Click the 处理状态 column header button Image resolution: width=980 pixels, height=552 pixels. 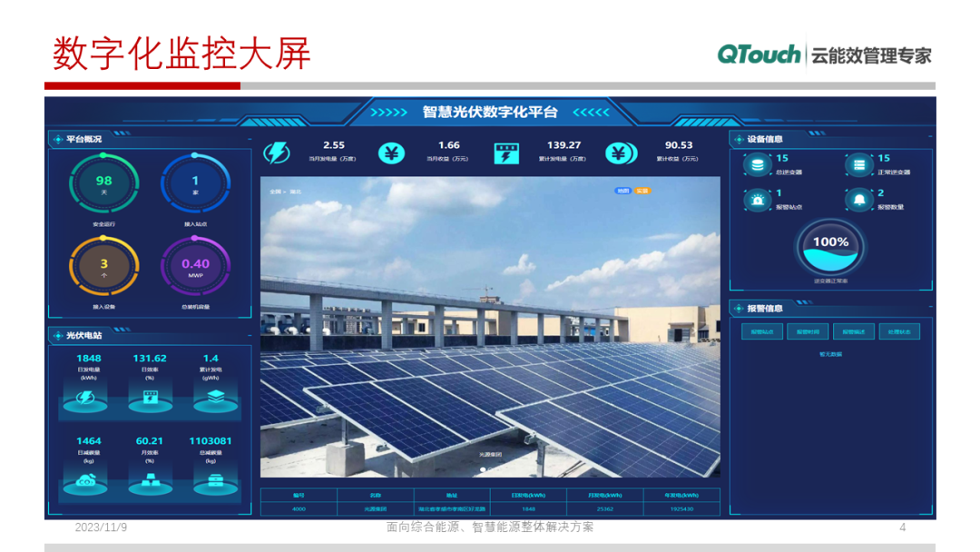point(898,331)
